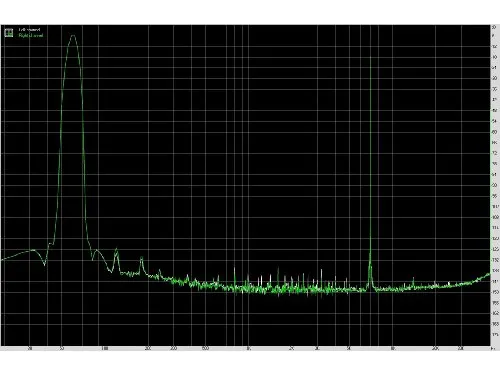Click the bottom dB label on the right scale
This screenshot has height=375, width=500.
[495, 334]
